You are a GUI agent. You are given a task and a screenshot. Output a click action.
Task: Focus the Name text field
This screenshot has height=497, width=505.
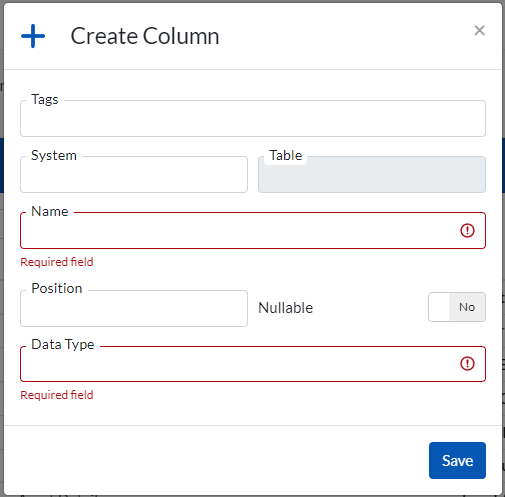coord(253,230)
